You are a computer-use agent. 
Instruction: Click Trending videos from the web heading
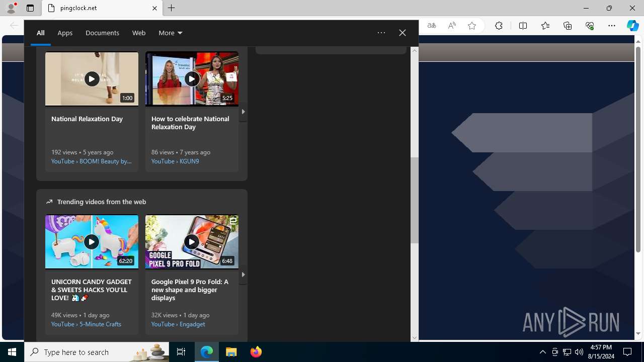click(x=102, y=202)
